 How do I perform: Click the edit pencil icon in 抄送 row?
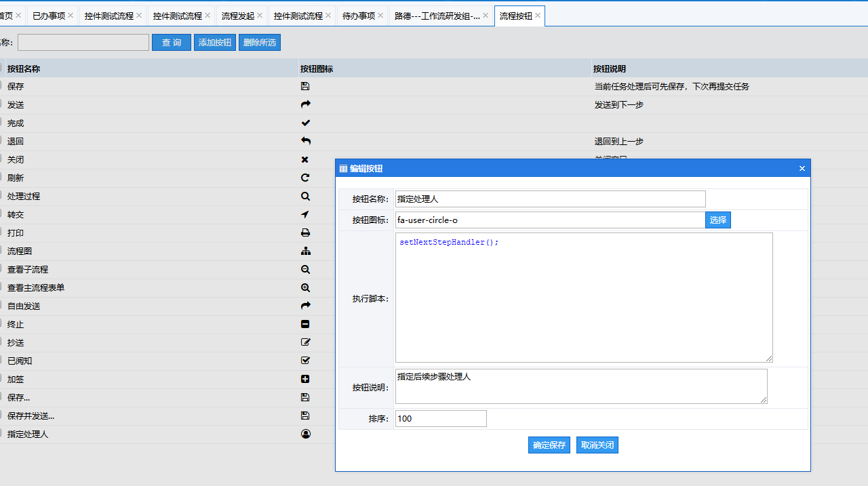[x=305, y=342]
